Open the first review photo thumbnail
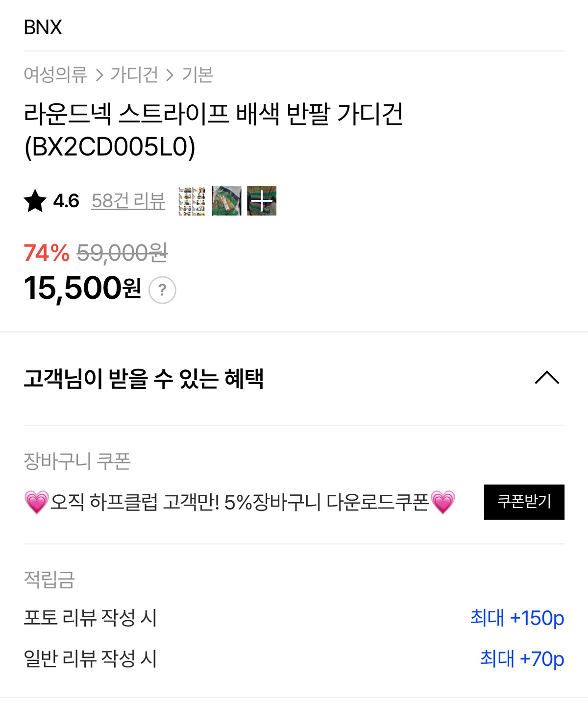Image resolution: width=588 pixels, height=703 pixels. coord(192,201)
